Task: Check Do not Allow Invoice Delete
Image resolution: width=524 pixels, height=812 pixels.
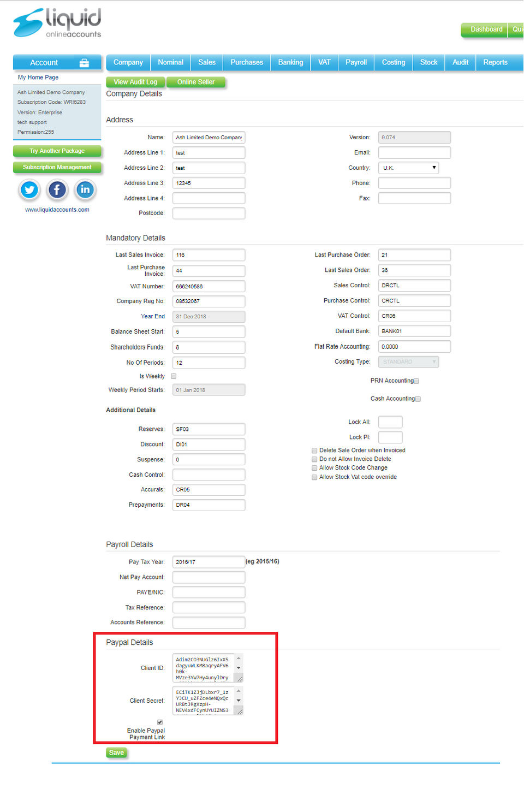Action: pyautogui.click(x=314, y=459)
